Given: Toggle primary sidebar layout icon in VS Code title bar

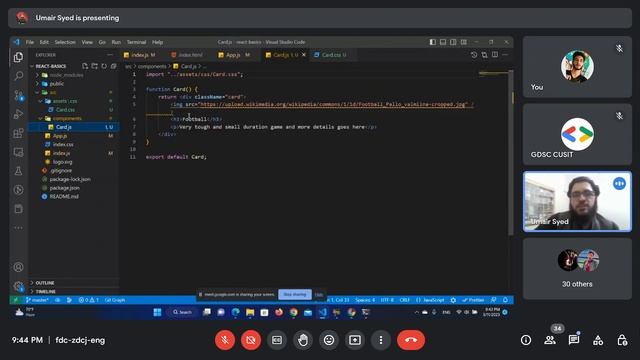Looking at the screenshot, I should pos(433,42).
